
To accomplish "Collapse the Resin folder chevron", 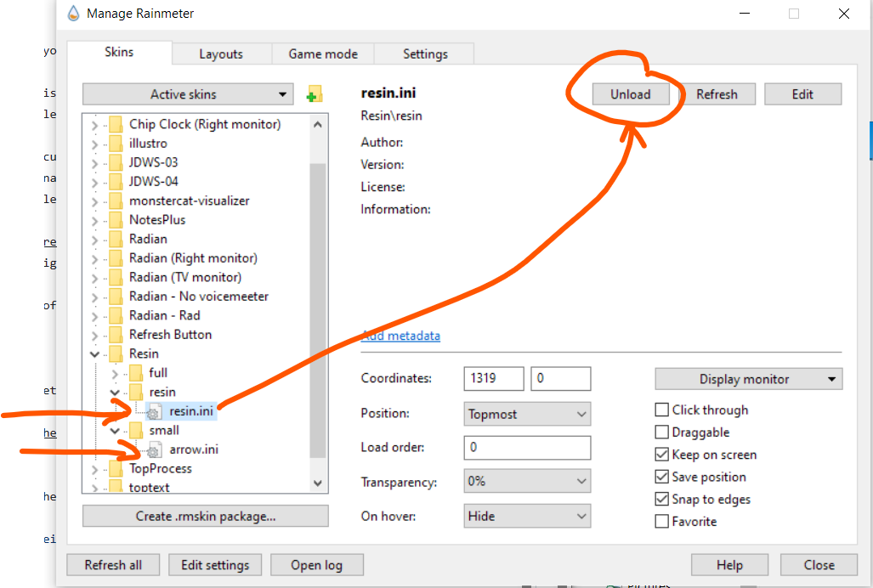I will [94, 353].
